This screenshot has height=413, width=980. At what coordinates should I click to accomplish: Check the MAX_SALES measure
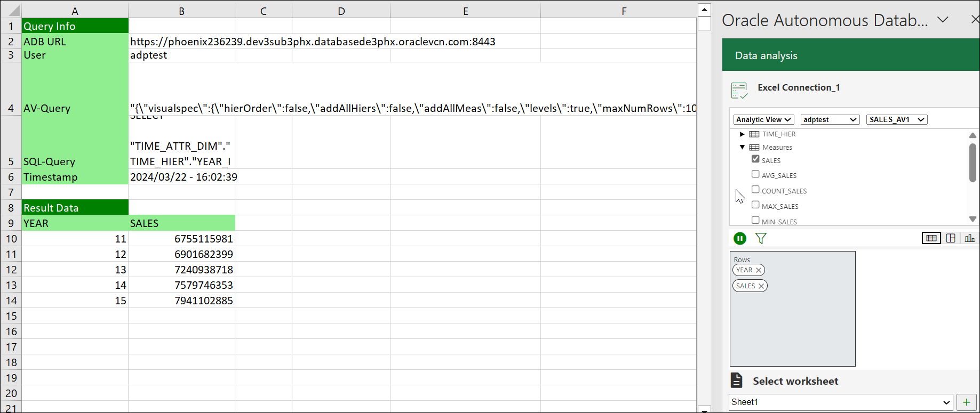tap(755, 205)
